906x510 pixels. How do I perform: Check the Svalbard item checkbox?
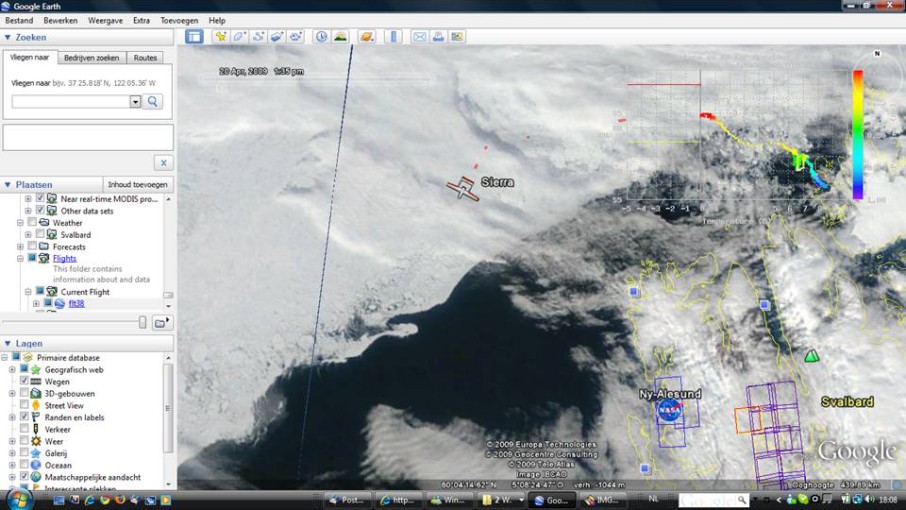click(40, 234)
